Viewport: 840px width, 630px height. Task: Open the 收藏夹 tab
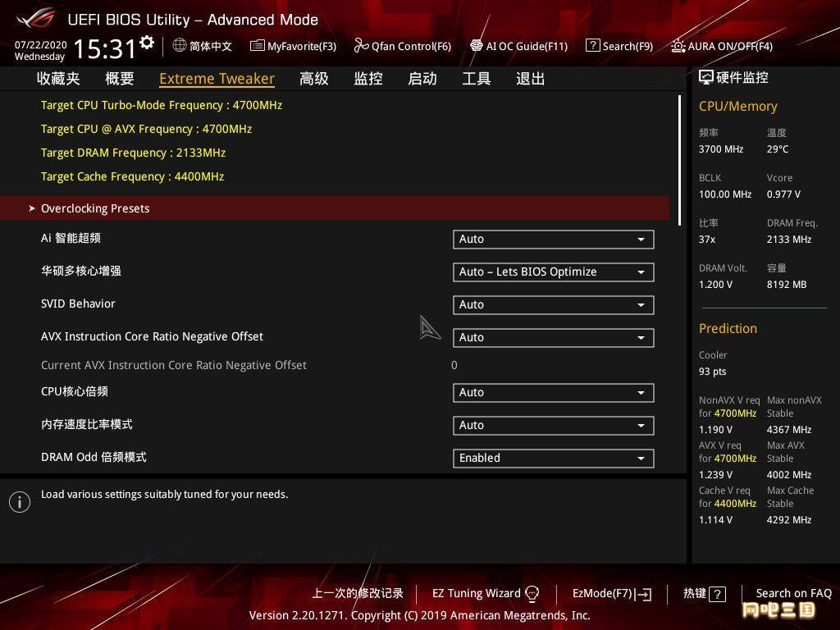[x=58, y=79]
